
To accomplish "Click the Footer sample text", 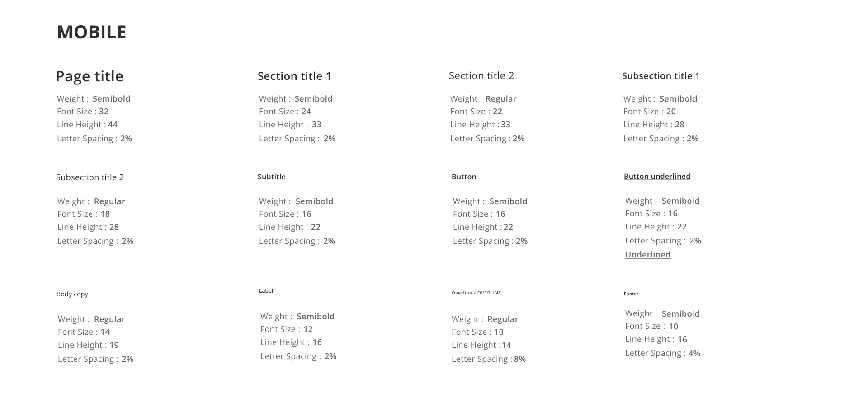I will [631, 294].
